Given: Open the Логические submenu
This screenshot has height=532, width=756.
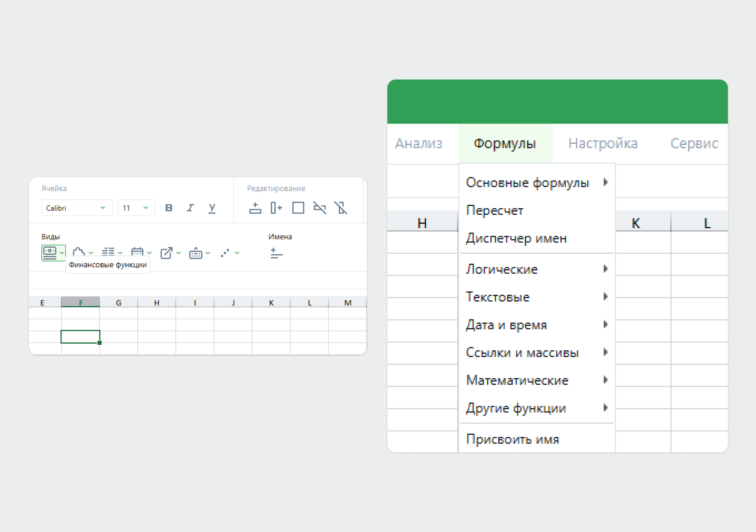Looking at the screenshot, I should tap(537, 269).
